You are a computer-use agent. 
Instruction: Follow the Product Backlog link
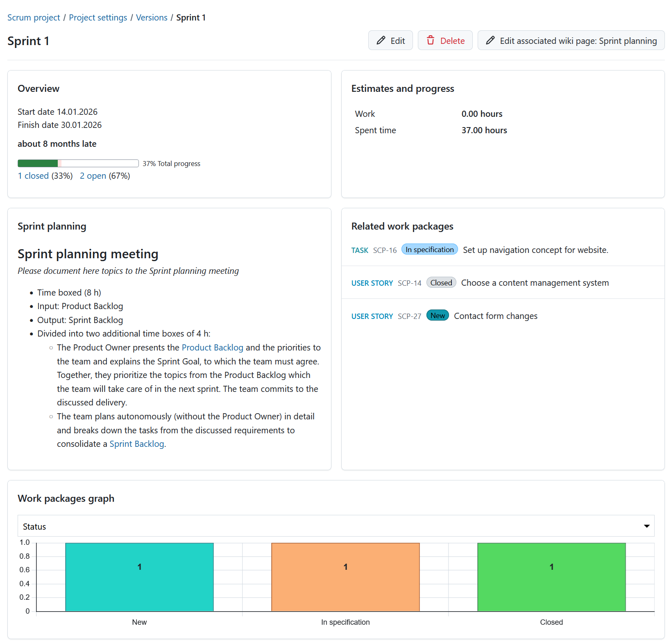point(213,348)
